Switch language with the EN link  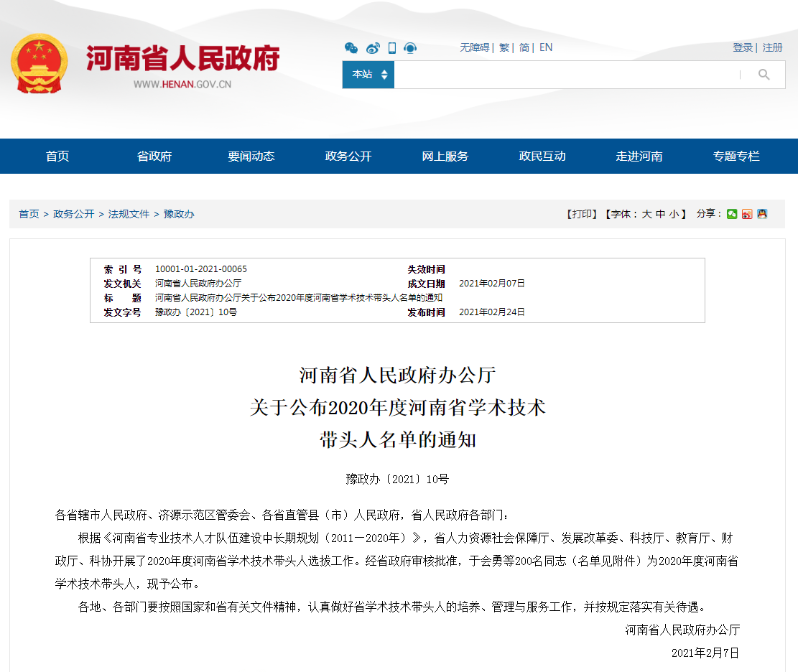click(546, 47)
